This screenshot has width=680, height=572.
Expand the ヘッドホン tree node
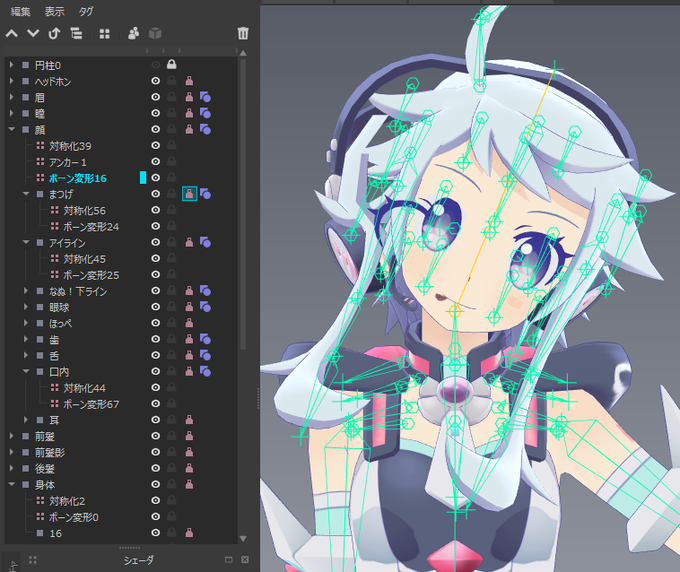click(12, 81)
